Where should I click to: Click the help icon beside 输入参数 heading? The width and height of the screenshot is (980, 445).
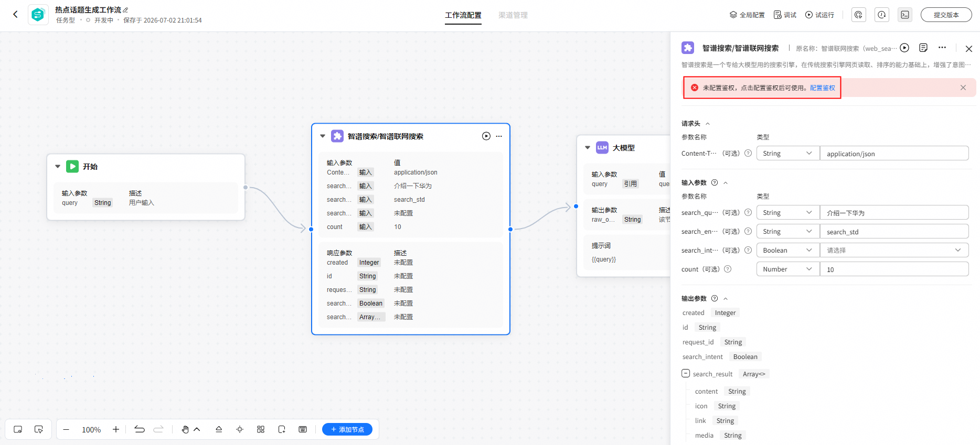tap(715, 182)
